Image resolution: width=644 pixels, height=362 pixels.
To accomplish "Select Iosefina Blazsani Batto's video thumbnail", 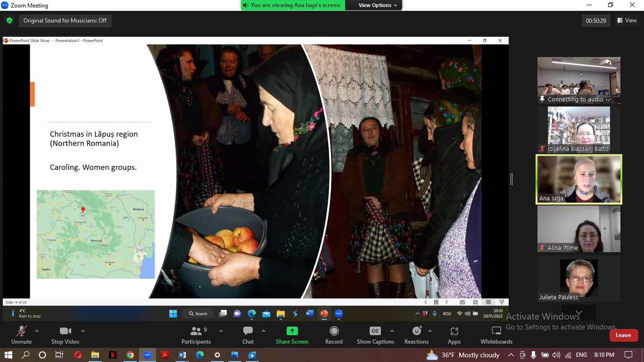I will coord(579,130).
